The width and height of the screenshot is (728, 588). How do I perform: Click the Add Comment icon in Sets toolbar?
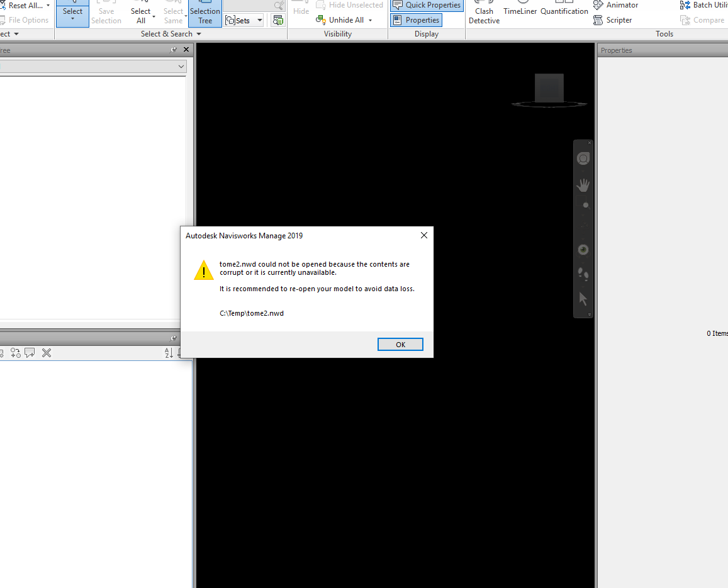tap(30, 353)
